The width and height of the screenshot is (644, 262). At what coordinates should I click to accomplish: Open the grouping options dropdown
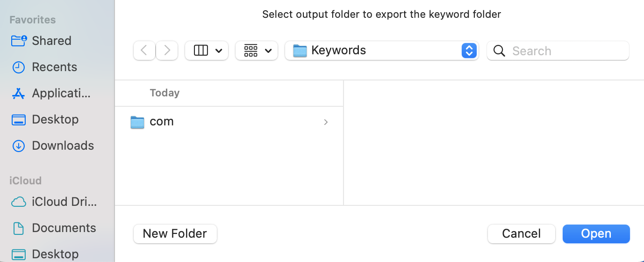pos(257,51)
